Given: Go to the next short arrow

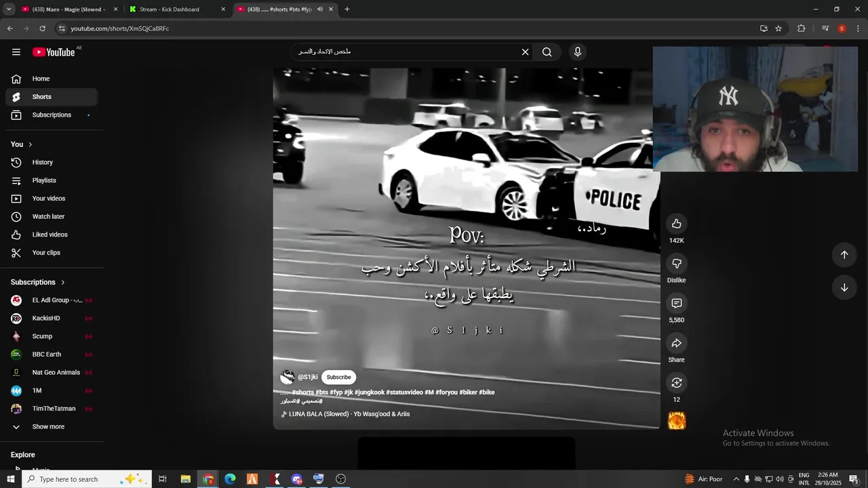Looking at the screenshot, I should point(844,287).
